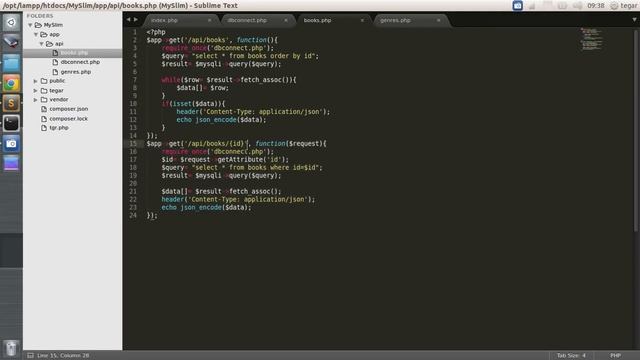This screenshot has width=640, height=360.
Task: Open books.php in the sidebar
Action: click(73, 53)
